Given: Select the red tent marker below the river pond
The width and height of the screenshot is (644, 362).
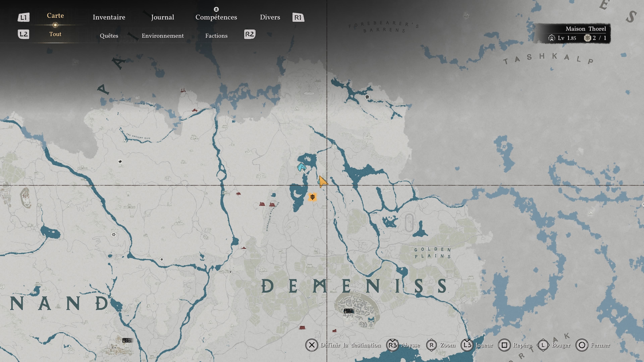Looking at the screenshot, I should (x=244, y=248).
